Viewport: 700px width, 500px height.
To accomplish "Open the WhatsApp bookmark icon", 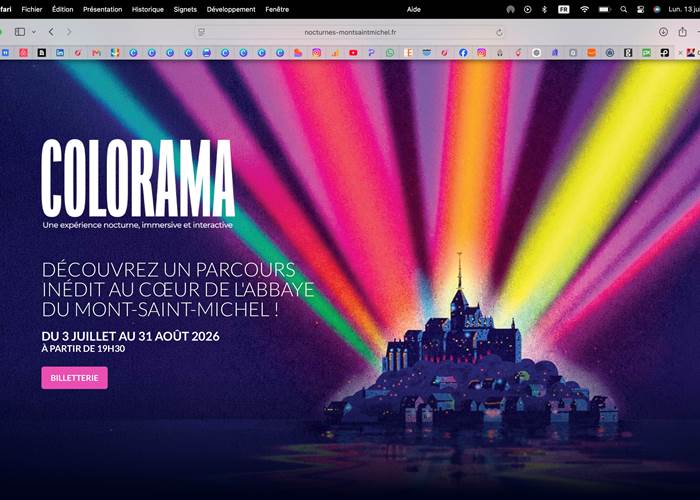I will click(390, 53).
